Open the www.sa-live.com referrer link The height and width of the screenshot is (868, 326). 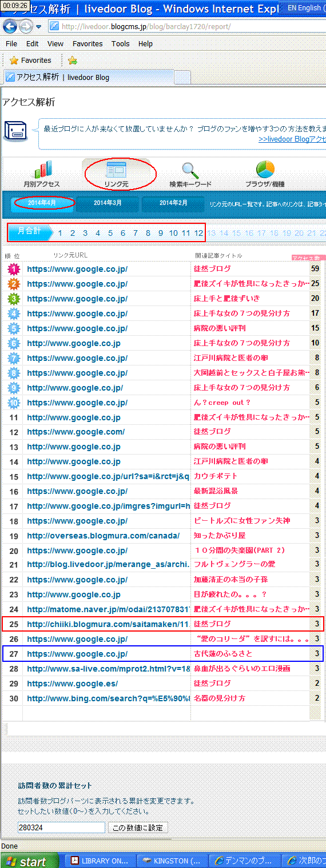[x=108, y=669]
